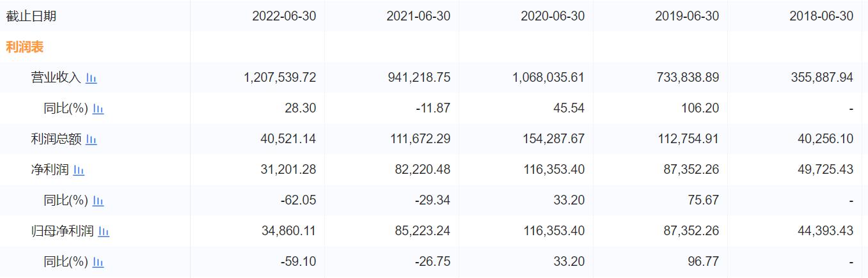Select the 355,887.94 cell for 2018
This screenshot has width=868, height=278.
point(821,78)
